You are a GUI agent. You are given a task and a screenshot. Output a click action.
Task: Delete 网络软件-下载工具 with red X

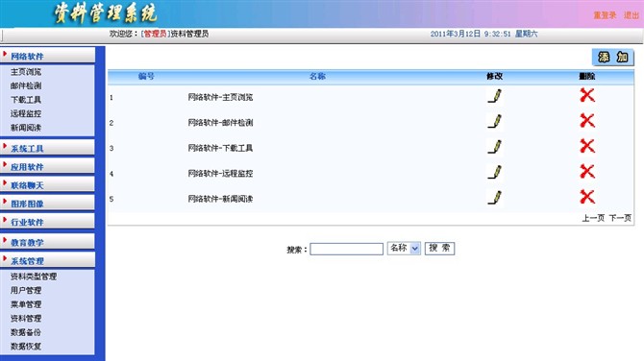point(587,146)
